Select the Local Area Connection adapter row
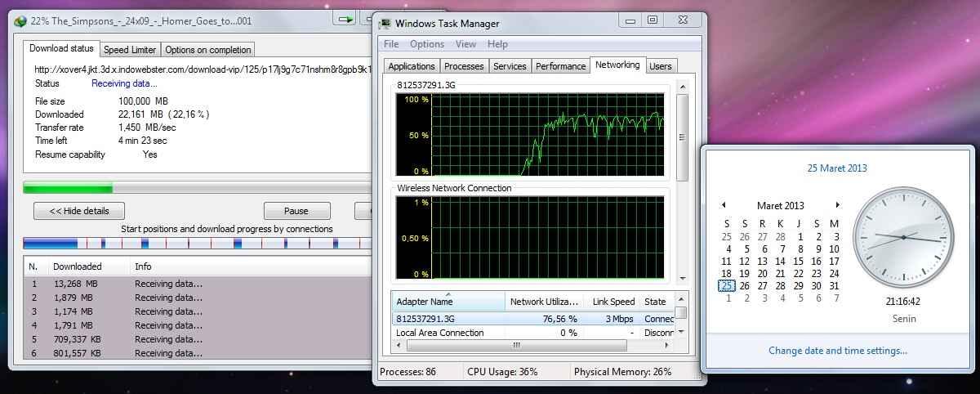This screenshot has width=980, height=394. tap(532, 333)
